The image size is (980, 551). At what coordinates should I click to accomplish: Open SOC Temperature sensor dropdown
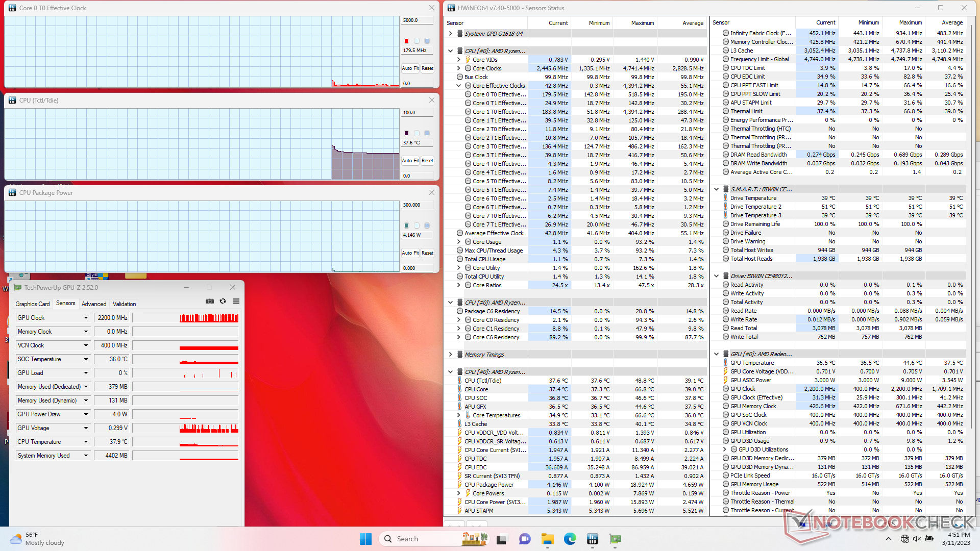86,359
